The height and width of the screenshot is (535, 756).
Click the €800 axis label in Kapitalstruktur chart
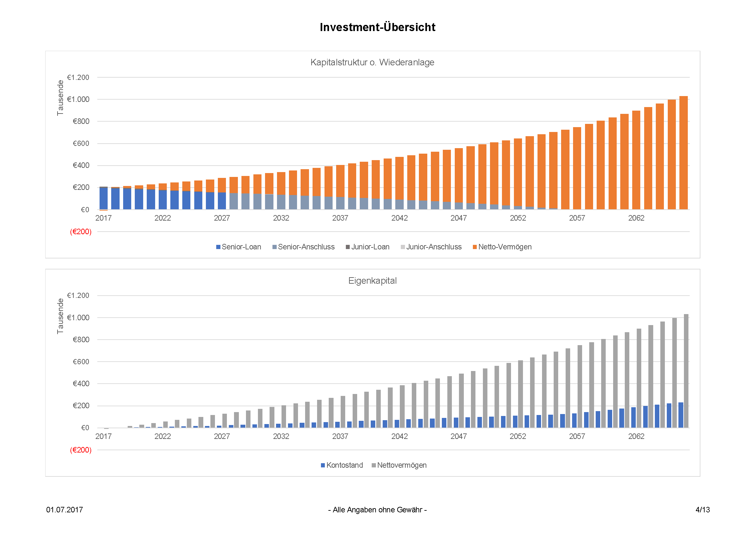point(81,122)
